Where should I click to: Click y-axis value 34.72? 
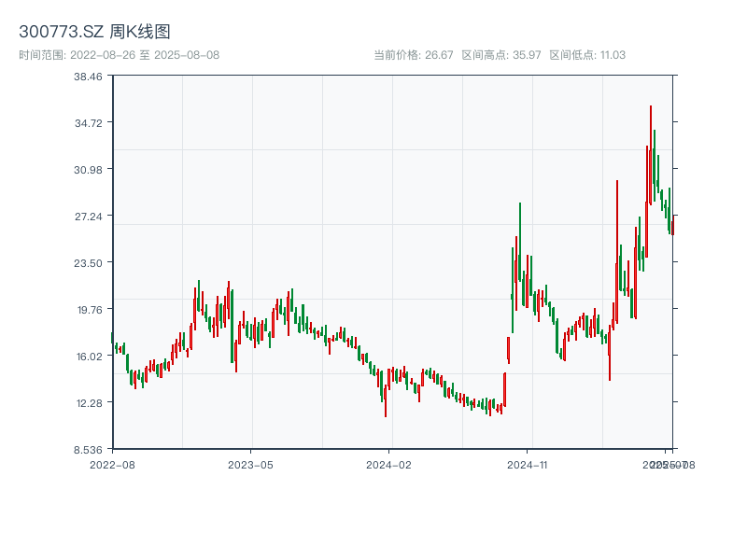point(88,123)
